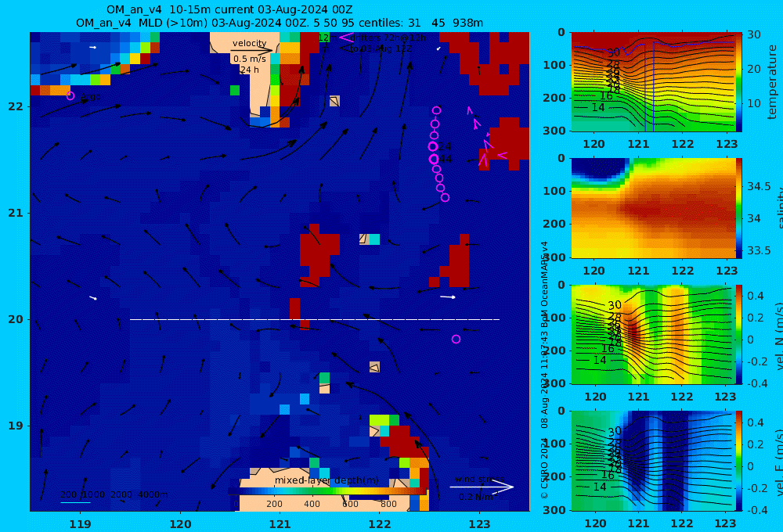This screenshot has width=783, height=532.
Task: Click the black velocity scale arrow in legend
Action: pos(251,50)
